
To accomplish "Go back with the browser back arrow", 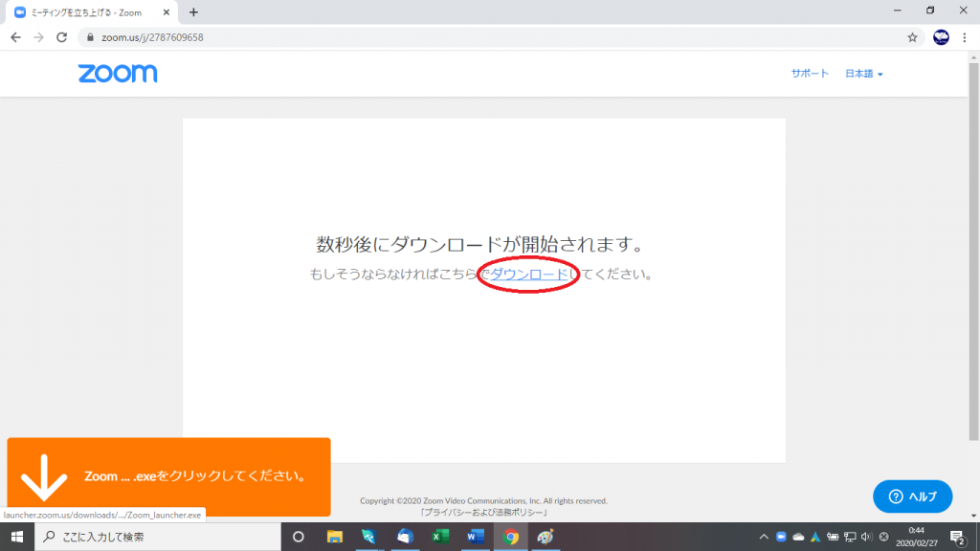I will coord(15,37).
